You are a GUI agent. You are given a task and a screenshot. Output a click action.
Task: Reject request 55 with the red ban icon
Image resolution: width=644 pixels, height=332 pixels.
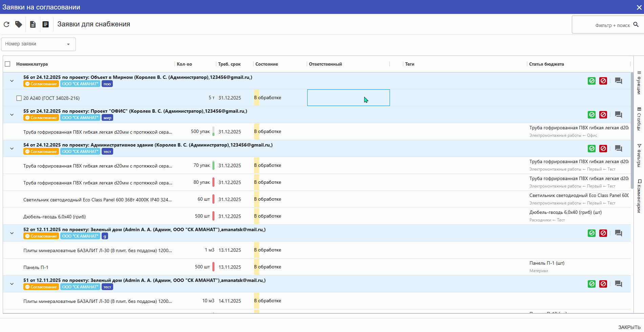point(603,115)
